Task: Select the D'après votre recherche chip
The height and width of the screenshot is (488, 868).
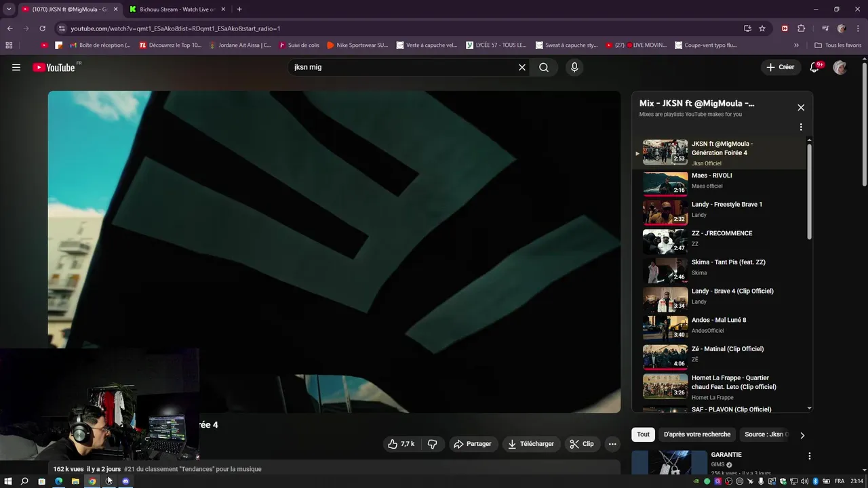Action: pyautogui.click(x=697, y=434)
